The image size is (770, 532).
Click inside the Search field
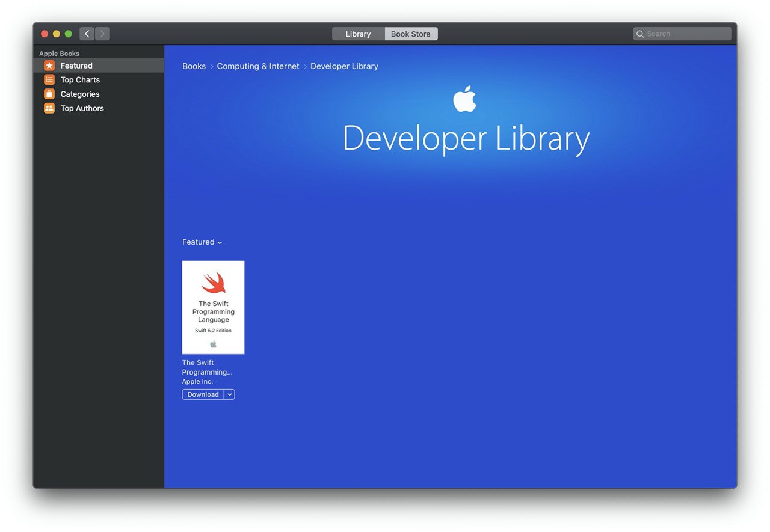point(683,34)
